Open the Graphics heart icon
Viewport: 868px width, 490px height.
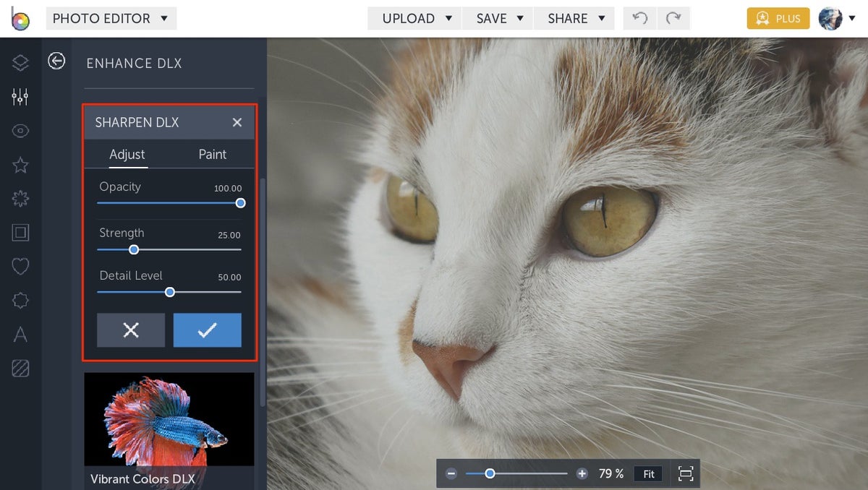[20, 267]
